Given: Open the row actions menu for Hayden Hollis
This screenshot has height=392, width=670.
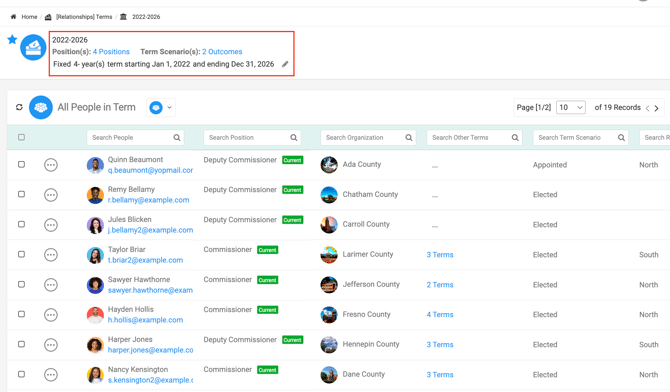Looking at the screenshot, I should point(51,315).
